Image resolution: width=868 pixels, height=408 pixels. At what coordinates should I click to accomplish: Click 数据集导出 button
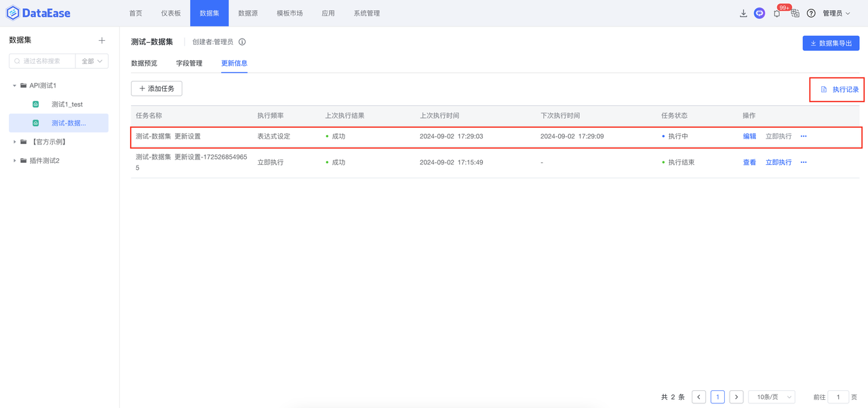pyautogui.click(x=831, y=43)
